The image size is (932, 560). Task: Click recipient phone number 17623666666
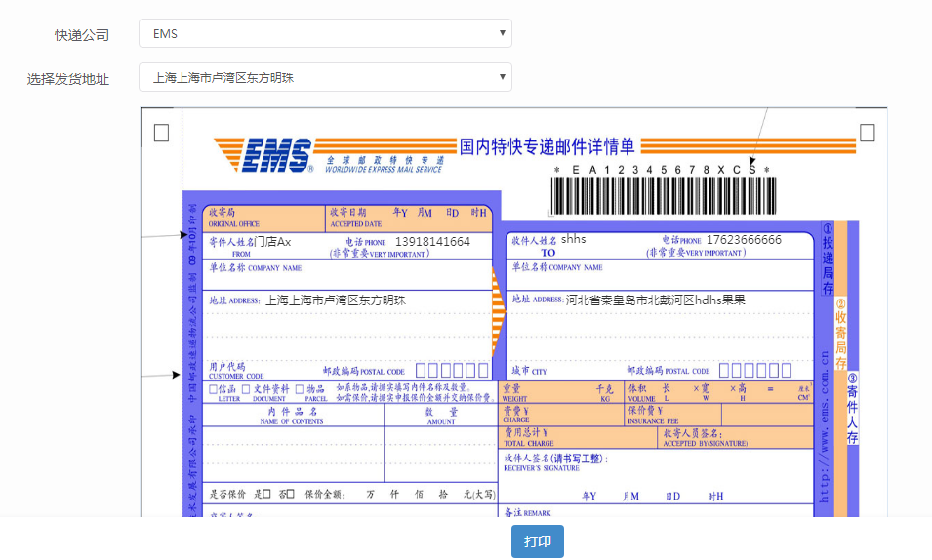coord(745,240)
